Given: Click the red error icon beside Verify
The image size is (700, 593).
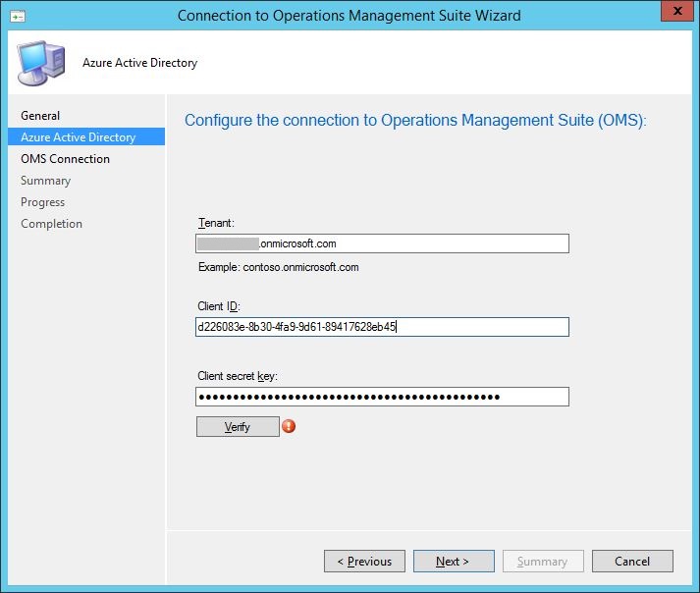Looking at the screenshot, I should [x=289, y=426].
